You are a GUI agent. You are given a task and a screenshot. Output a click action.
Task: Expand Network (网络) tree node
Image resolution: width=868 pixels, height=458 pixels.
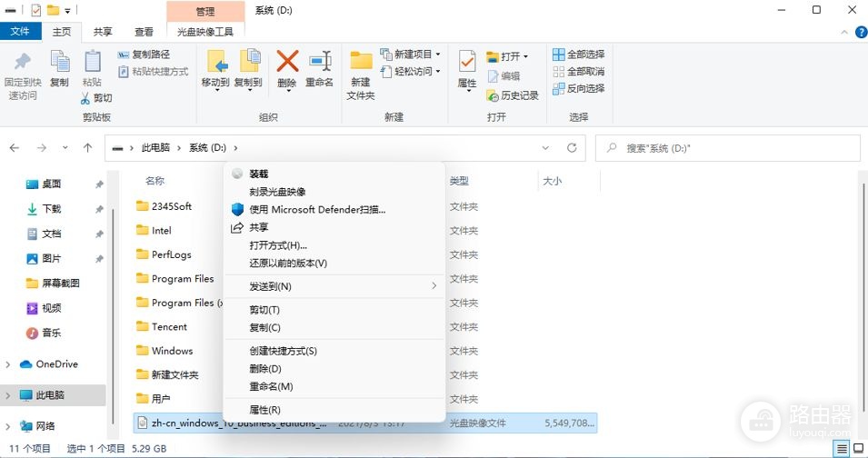pos(8,426)
